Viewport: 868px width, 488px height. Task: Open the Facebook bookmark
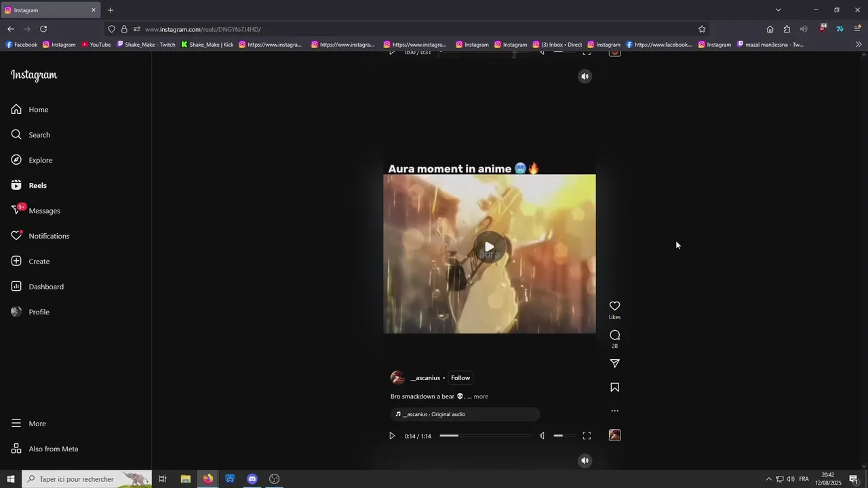[21, 45]
